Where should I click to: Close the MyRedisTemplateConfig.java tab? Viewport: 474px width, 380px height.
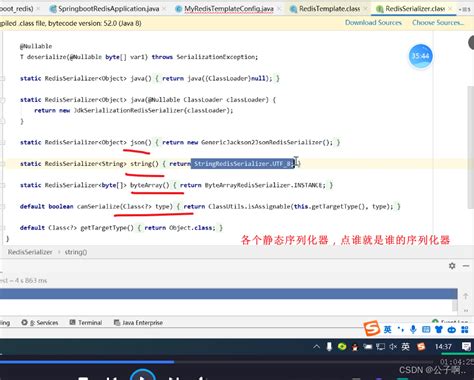(279, 9)
